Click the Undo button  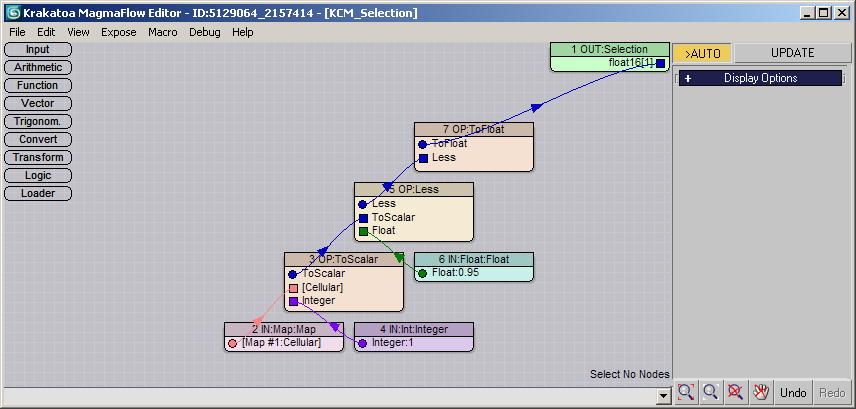(793, 393)
